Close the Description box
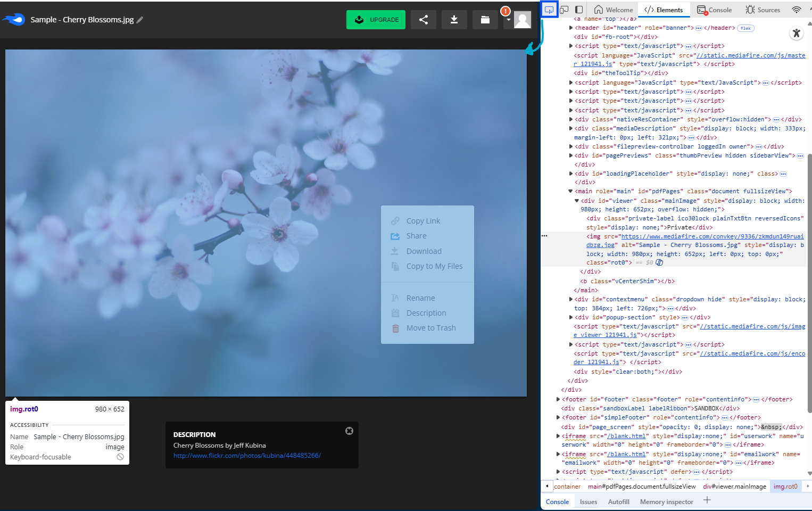812x511 pixels. [349, 431]
